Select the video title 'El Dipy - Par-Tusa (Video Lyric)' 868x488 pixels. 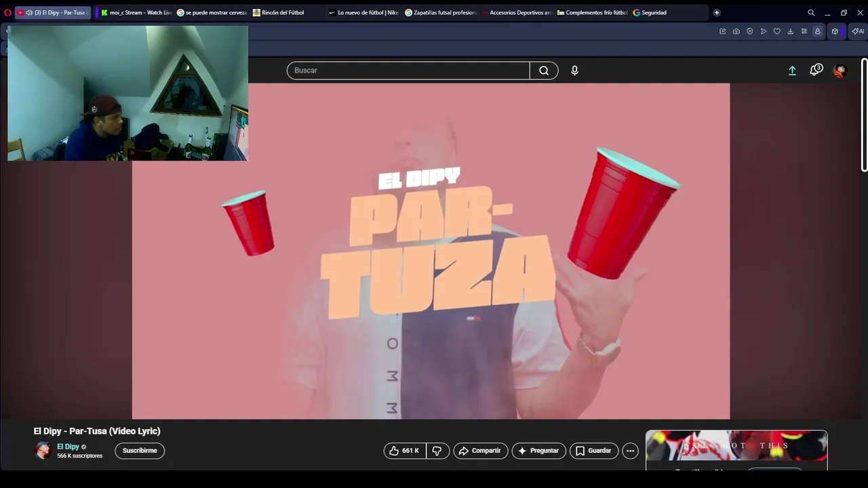(x=97, y=431)
